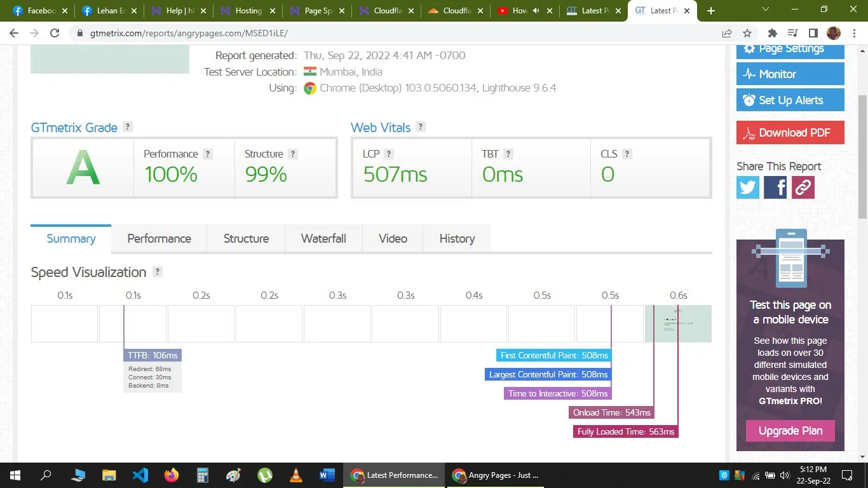Viewport: 868px width, 488px height.
Task: Bookmark this page with the star icon
Action: [x=747, y=33]
